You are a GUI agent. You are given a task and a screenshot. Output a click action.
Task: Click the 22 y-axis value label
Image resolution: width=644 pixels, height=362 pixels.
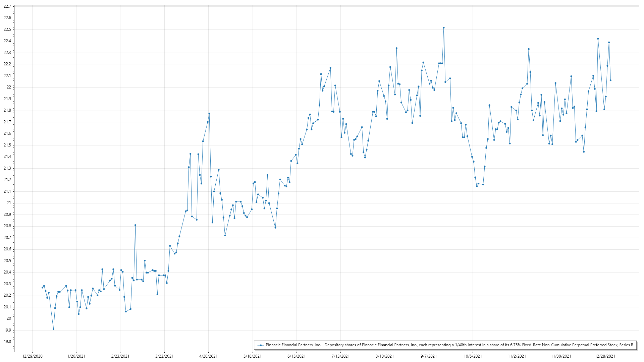(9, 87)
